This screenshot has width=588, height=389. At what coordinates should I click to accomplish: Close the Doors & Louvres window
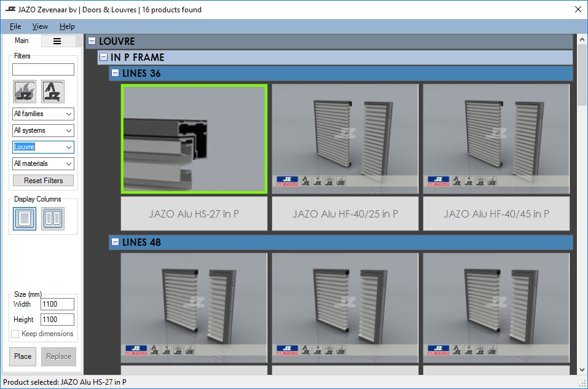tap(578, 9)
